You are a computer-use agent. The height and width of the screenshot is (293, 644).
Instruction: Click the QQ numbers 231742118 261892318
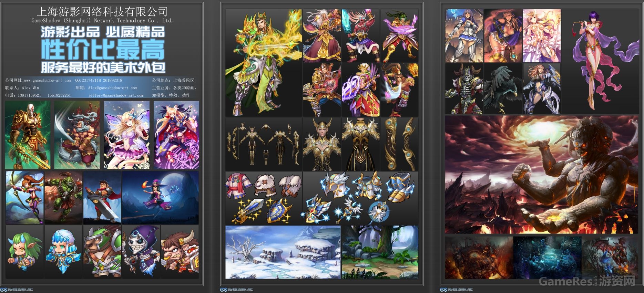click(99, 80)
